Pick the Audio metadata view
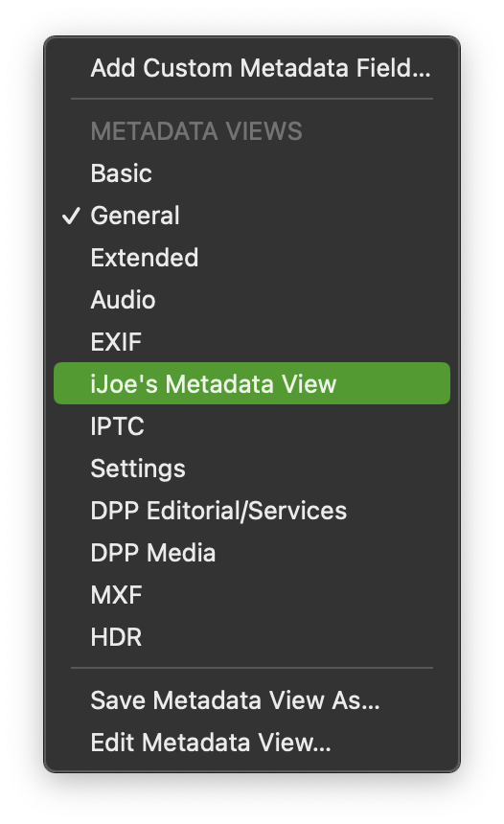This screenshot has height=824, width=504. [x=252, y=300]
